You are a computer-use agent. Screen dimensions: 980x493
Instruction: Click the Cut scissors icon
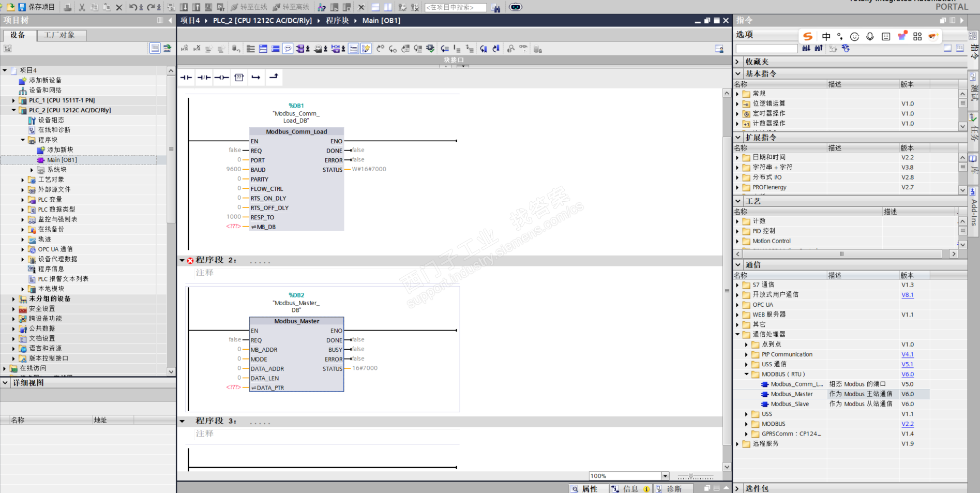[82, 7]
